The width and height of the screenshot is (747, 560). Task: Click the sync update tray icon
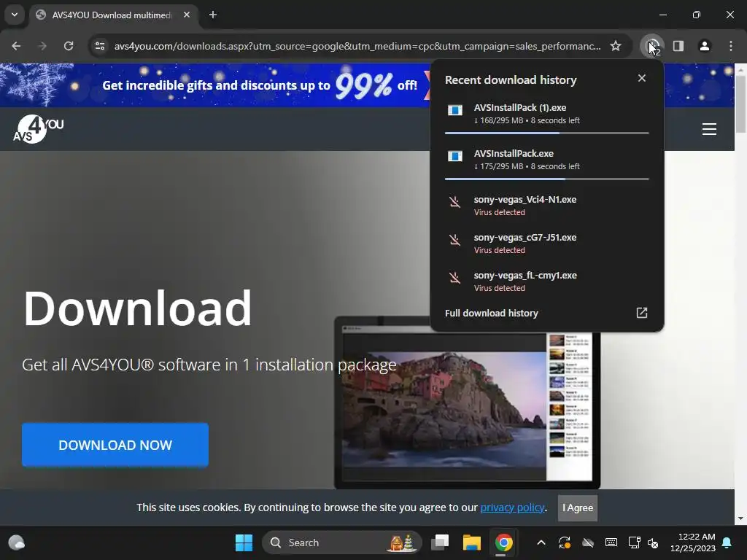click(x=565, y=542)
